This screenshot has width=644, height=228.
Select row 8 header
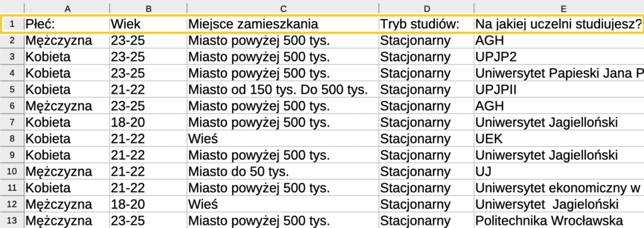click(x=12, y=139)
